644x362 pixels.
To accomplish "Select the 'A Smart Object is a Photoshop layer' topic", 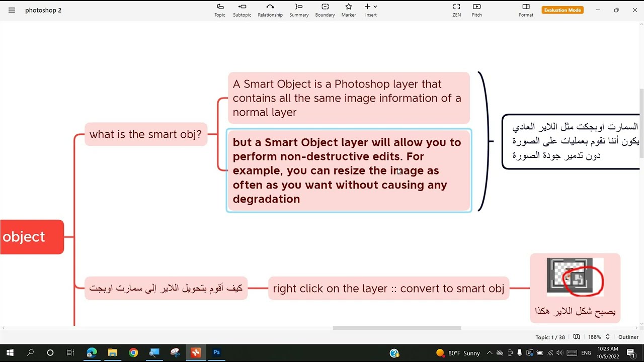I will (349, 98).
